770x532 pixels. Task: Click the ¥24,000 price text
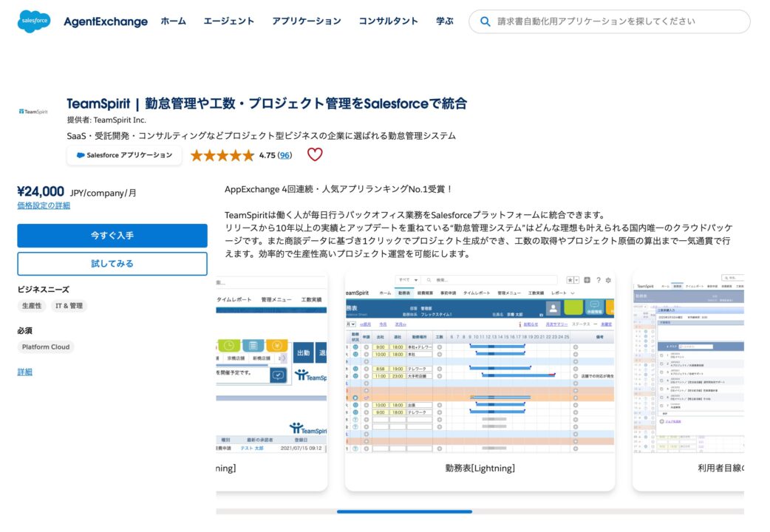click(41, 191)
